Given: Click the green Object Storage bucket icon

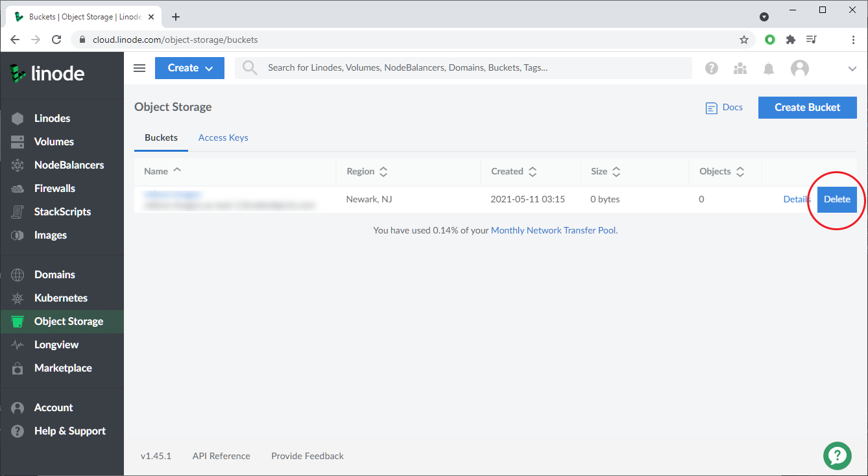Looking at the screenshot, I should click(x=18, y=321).
